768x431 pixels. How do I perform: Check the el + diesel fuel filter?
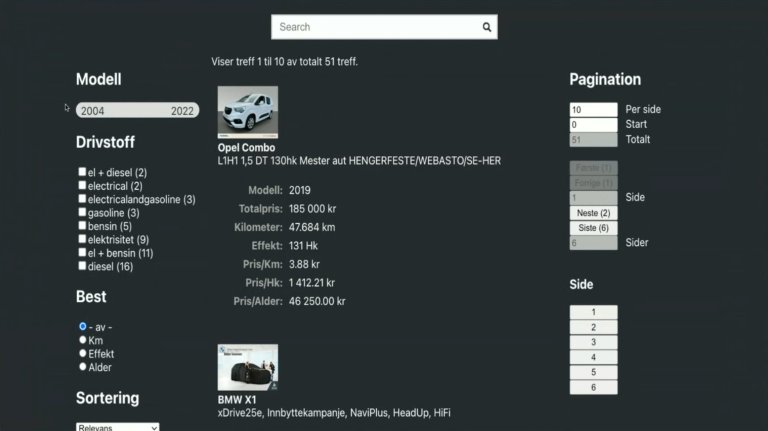point(82,172)
